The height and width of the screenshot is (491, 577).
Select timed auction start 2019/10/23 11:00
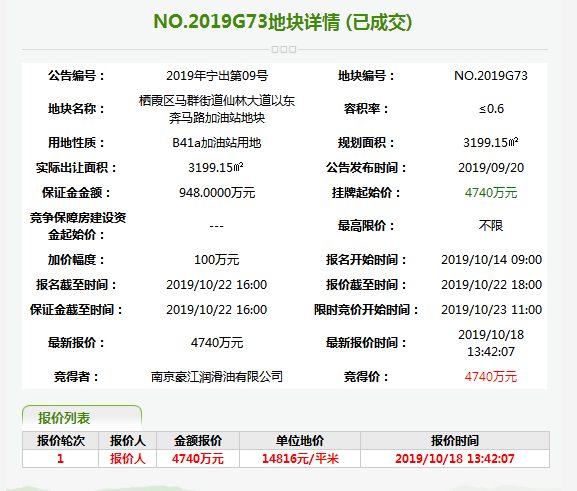(492, 310)
